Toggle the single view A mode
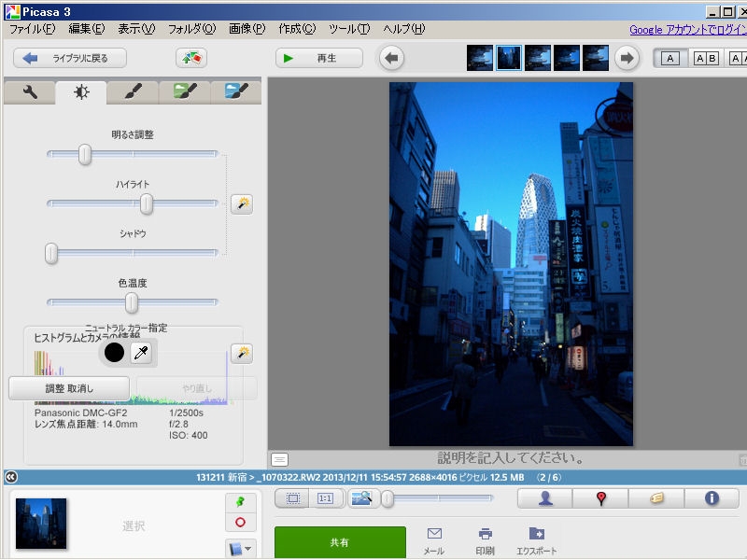This screenshot has height=560, width=747. coord(669,59)
